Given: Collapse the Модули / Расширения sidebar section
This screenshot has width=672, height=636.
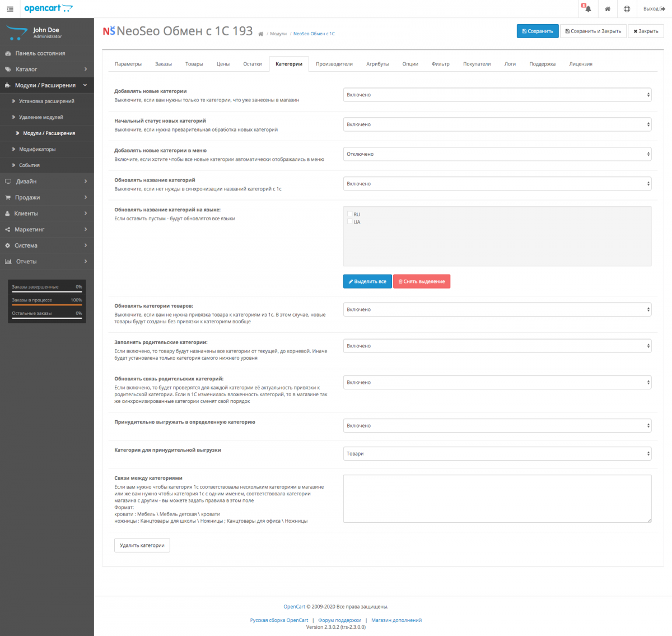Looking at the screenshot, I should coord(47,85).
